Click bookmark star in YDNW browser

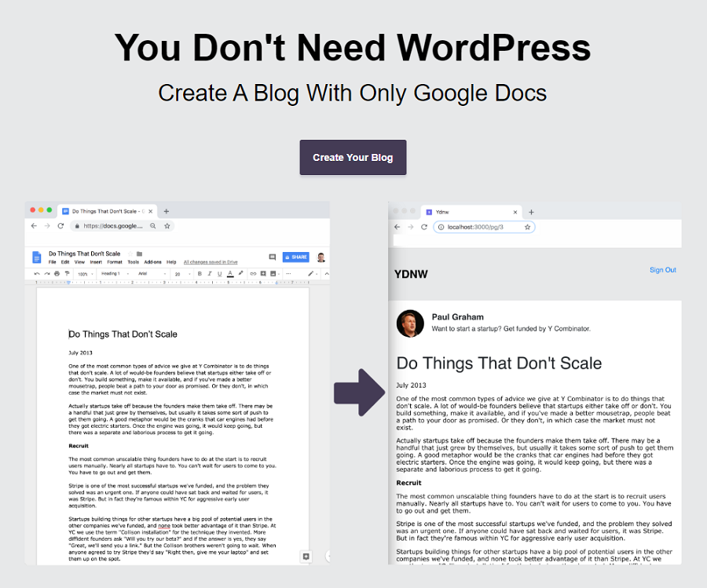[x=527, y=227]
